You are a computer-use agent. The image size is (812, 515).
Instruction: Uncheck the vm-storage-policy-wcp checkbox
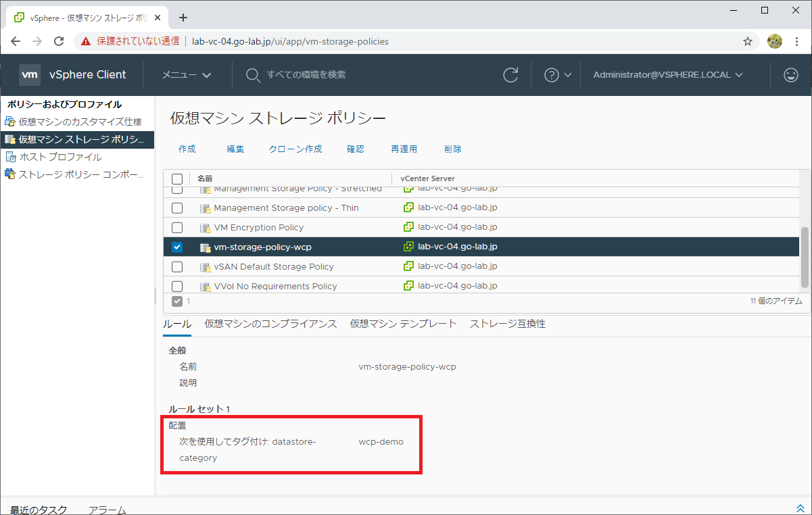pyautogui.click(x=177, y=247)
